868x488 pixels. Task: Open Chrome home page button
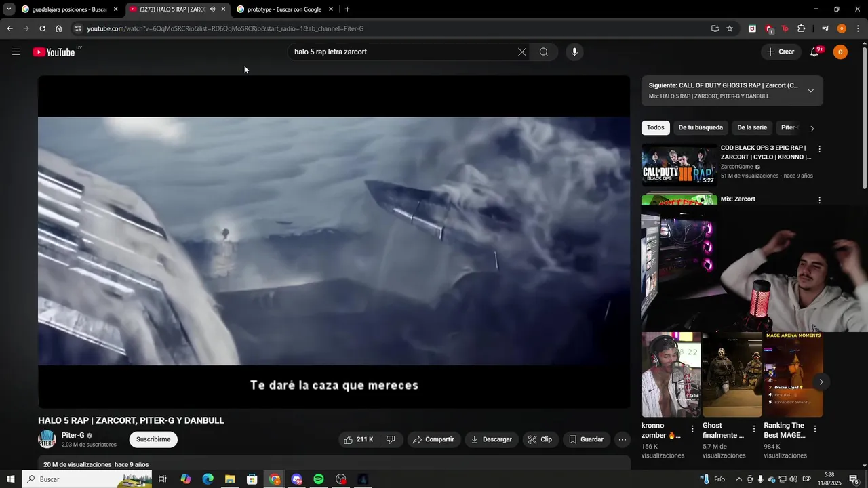click(58, 28)
